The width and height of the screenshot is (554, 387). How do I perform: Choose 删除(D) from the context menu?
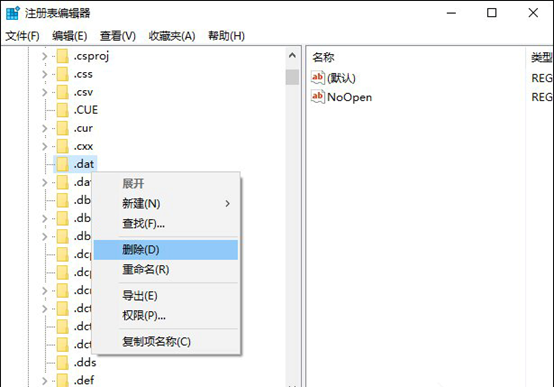(166, 250)
